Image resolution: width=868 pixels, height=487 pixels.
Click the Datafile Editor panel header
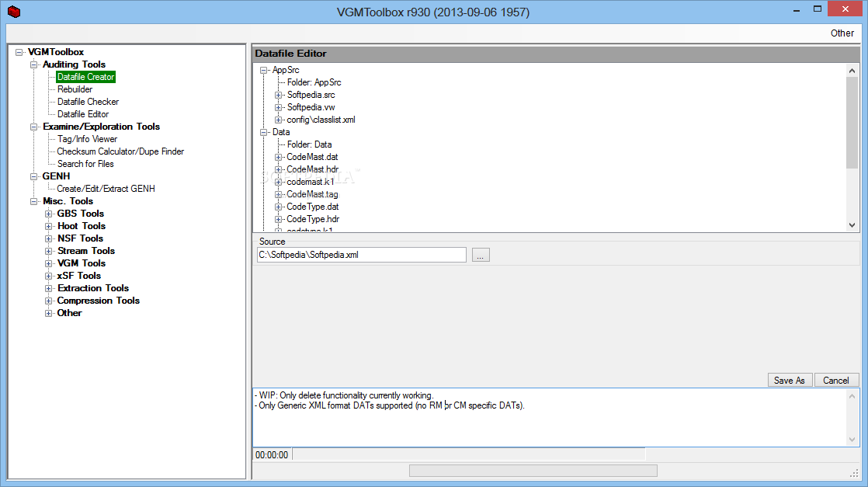click(556, 54)
